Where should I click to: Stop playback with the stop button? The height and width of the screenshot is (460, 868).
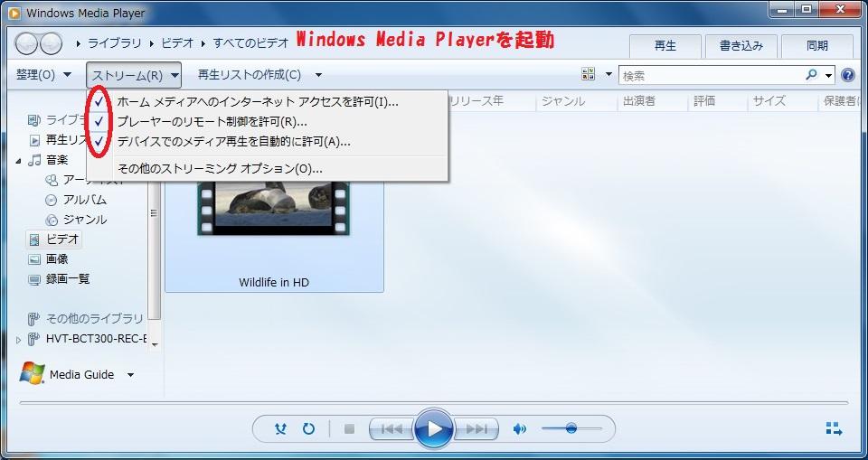[349, 429]
